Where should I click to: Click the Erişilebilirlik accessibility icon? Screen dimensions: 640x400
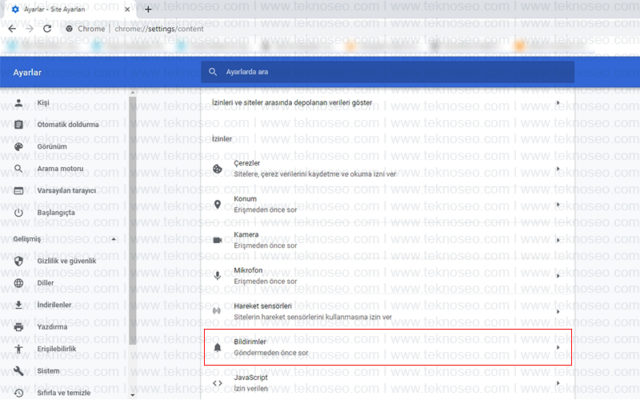[18, 349]
